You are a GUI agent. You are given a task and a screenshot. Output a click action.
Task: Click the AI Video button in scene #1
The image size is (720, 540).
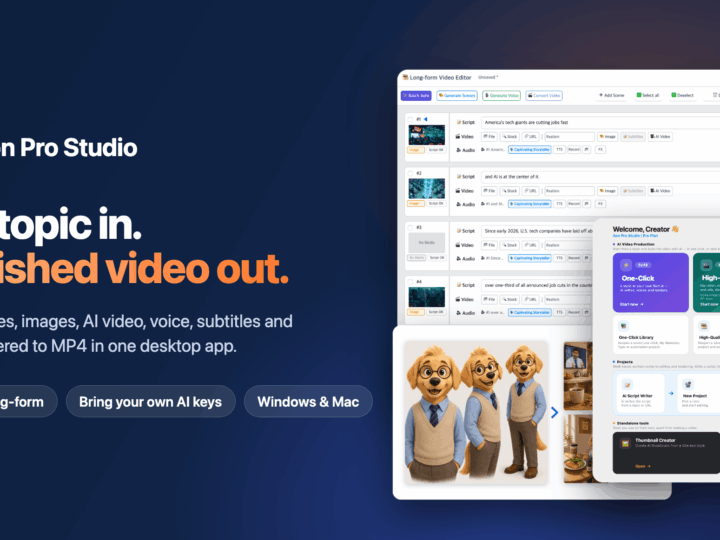click(x=660, y=136)
